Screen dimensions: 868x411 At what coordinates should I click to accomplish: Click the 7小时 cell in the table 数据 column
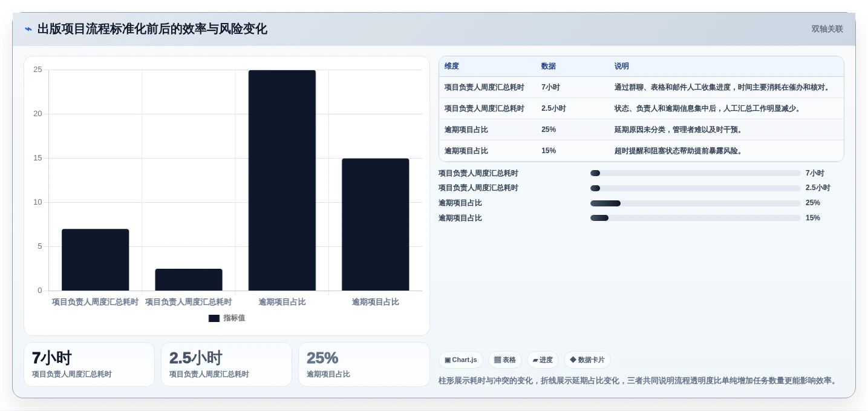(x=550, y=87)
